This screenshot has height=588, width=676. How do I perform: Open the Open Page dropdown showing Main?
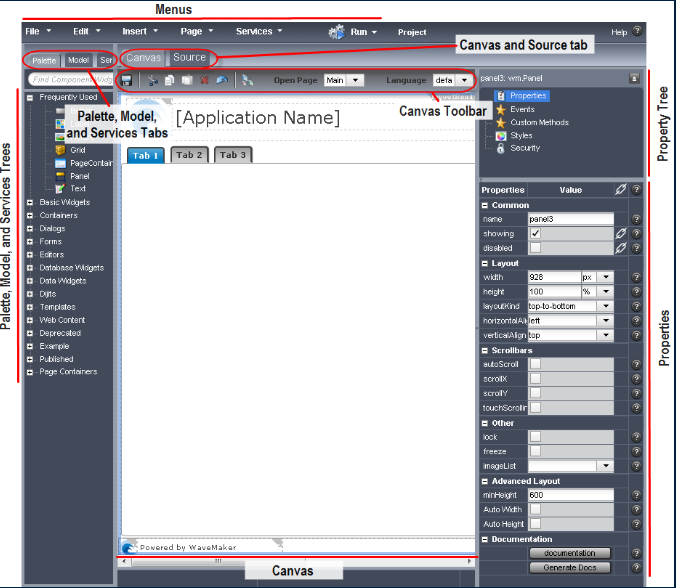357,80
